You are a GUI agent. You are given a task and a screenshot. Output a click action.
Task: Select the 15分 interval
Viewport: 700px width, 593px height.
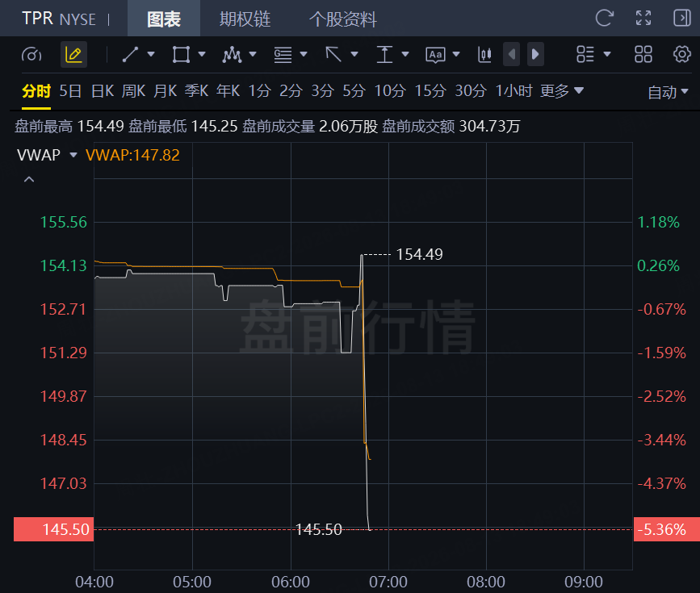(x=430, y=91)
